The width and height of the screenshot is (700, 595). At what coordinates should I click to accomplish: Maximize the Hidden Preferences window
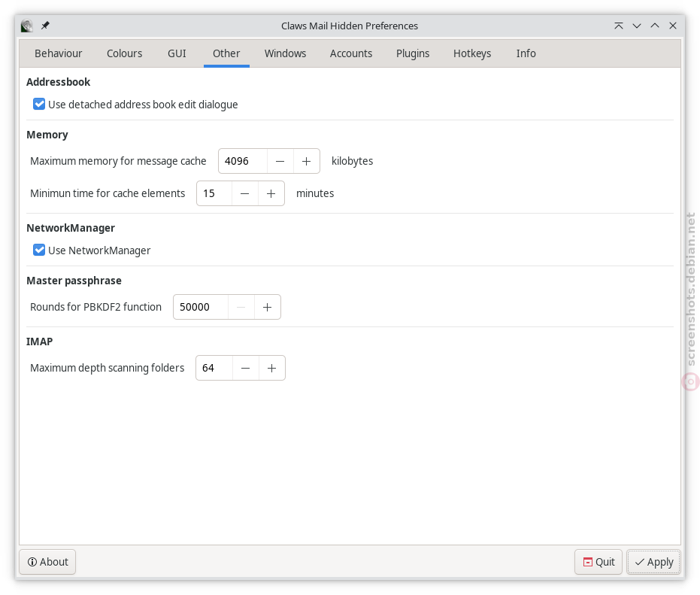(x=655, y=26)
